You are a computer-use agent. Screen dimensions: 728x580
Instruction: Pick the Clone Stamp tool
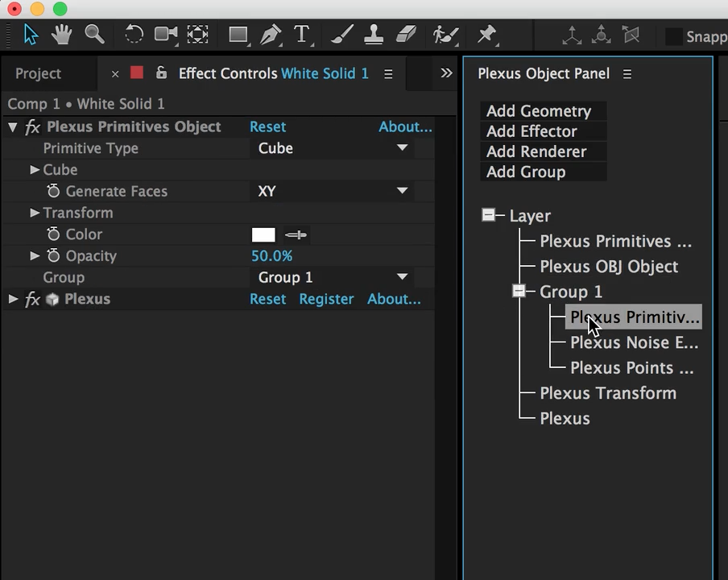374,35
